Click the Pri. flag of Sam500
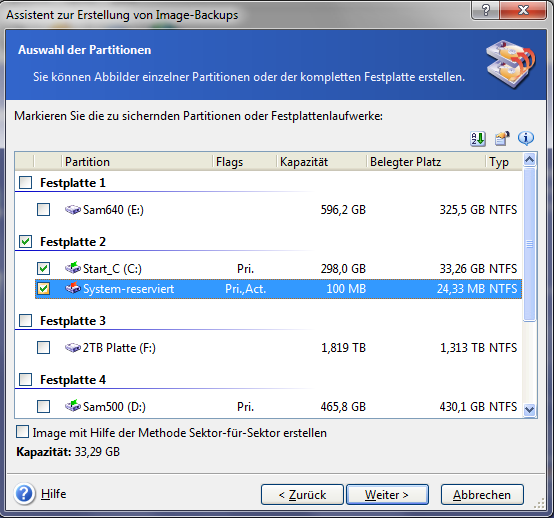This screenshot has height=521, width=555. coord(245,407)
